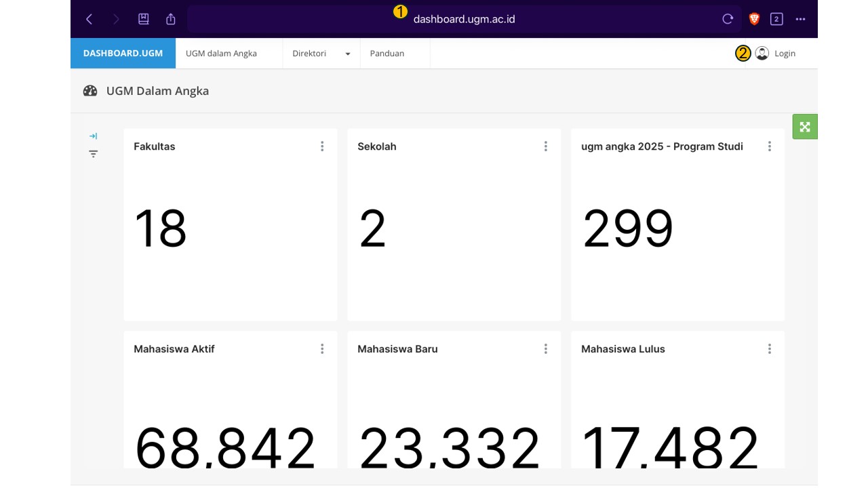Image resolution: width=868 pixels, height=488 pixels.
Task: Expand the Direktori dropdown menu
Action: click(x=321, y=54)
